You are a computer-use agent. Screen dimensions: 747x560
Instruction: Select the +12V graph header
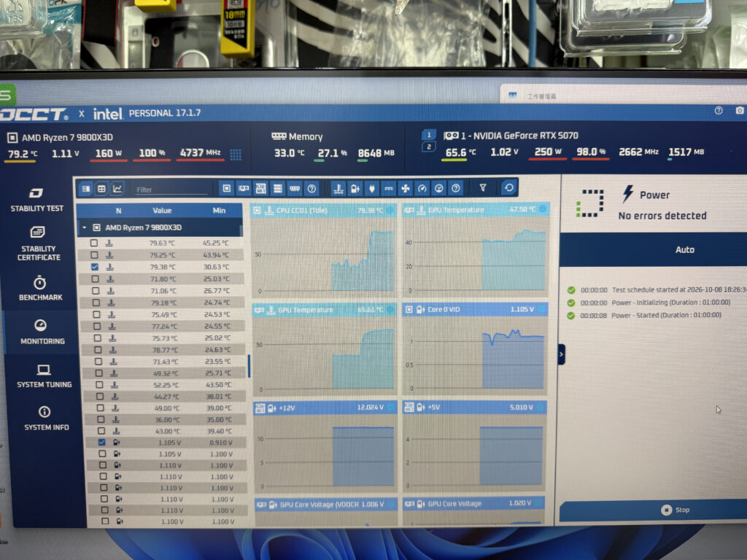pos(325,408)
